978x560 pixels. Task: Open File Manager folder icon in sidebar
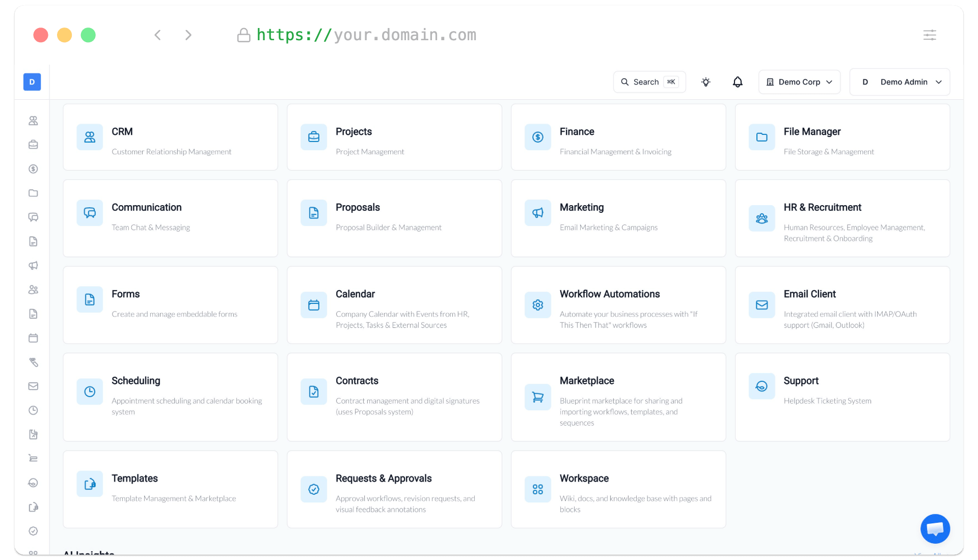coord(33,193)
